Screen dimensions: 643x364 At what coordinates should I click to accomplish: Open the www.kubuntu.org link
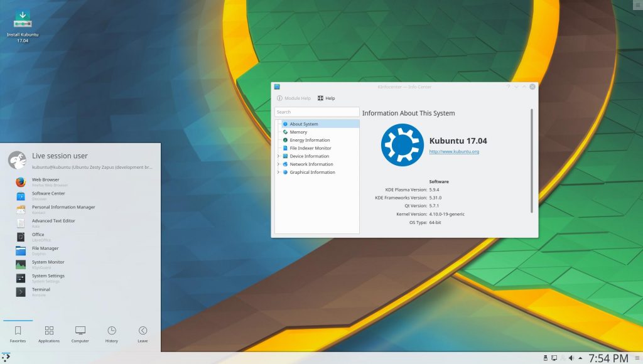point(454,152)
